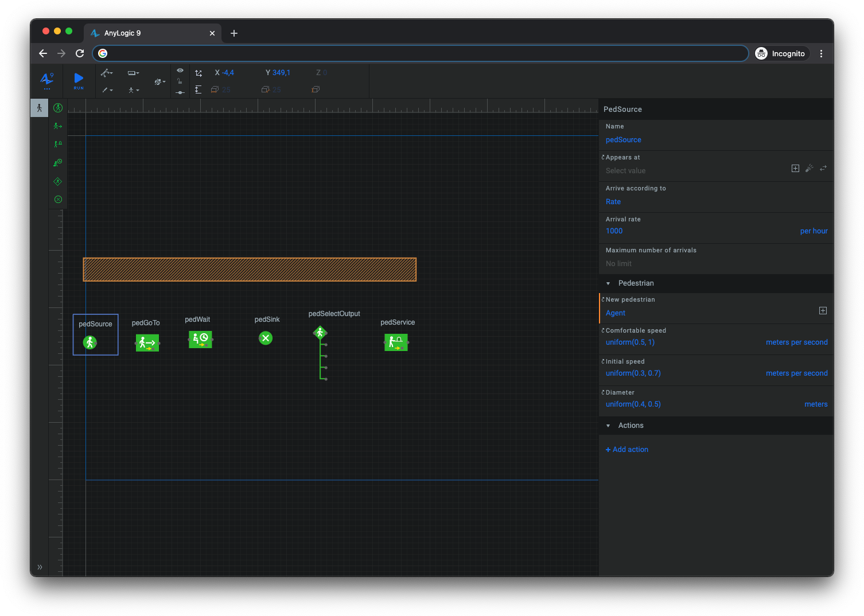Click the Run model button

point(79,80)
